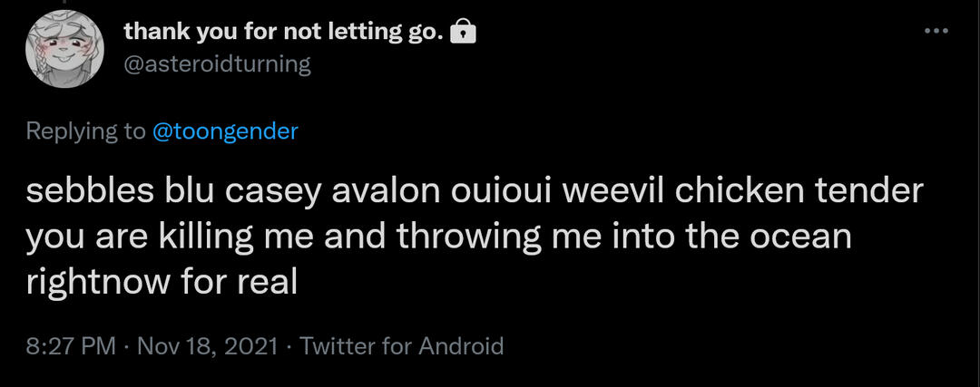The width and height of the screenshot is (980, 387).
Task: Open the "Twitter for Android" source link
Action: pyautogui.click(x=401, y=345)
